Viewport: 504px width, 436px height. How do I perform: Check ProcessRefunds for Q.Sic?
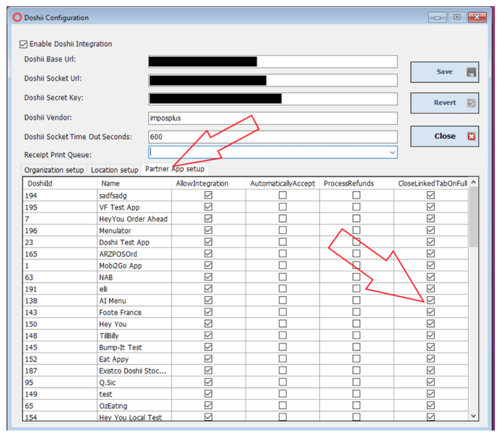pyautogui.click(x=356, y=382)
